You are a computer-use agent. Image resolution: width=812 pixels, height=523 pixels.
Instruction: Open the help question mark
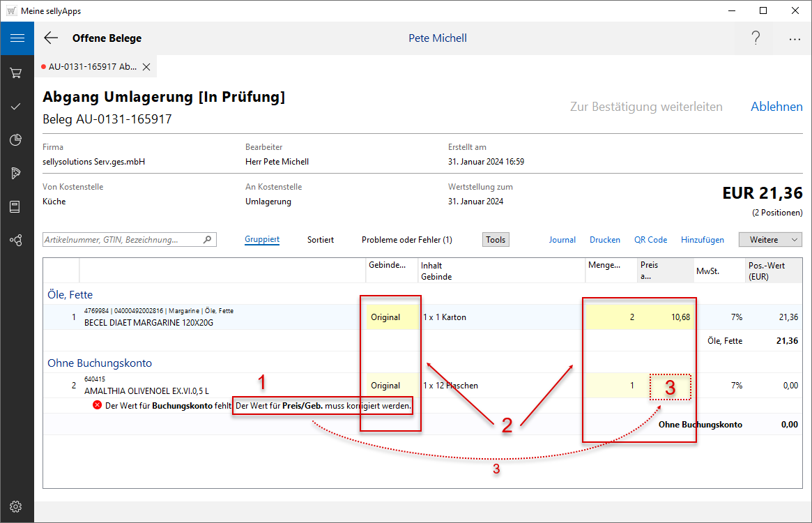tap(756, 38)
